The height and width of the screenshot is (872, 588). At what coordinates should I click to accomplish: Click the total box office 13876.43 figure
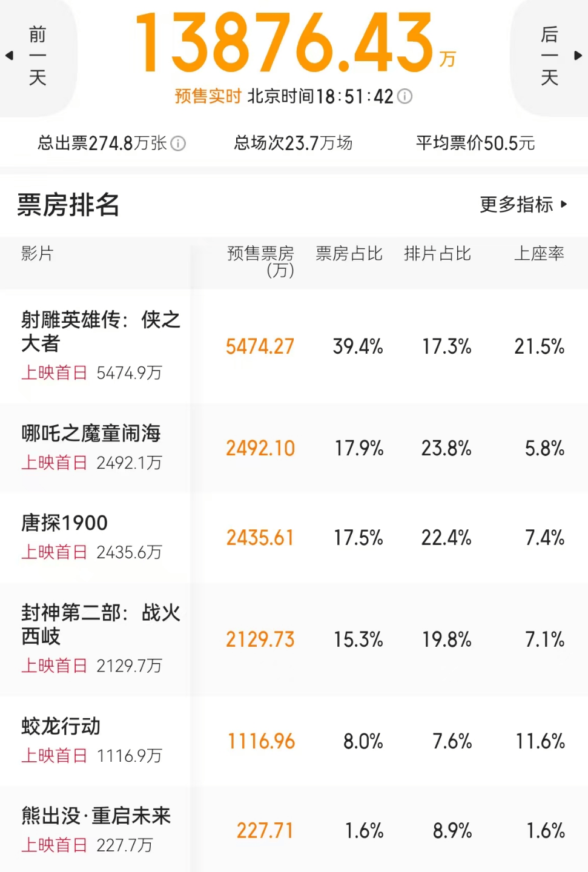pos(285,42)
